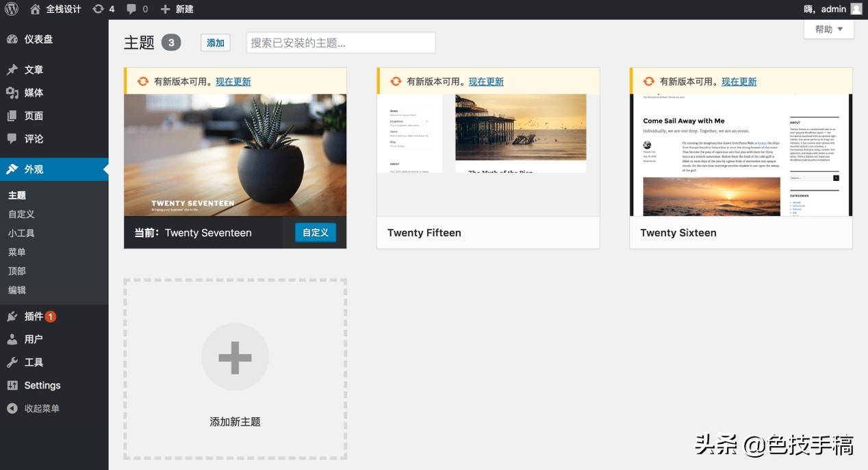This screenshot has height=470, width=868.
Task: Click Twenty Sixteen theme name
Action: click(x=678, y=232)
